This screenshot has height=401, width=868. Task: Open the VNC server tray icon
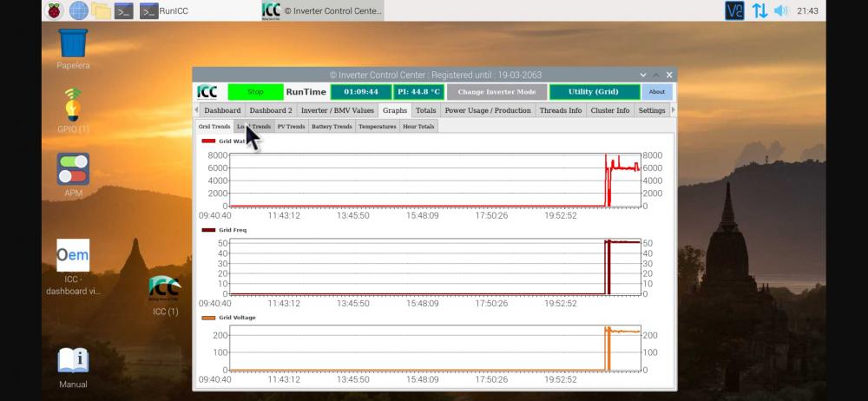734,10
